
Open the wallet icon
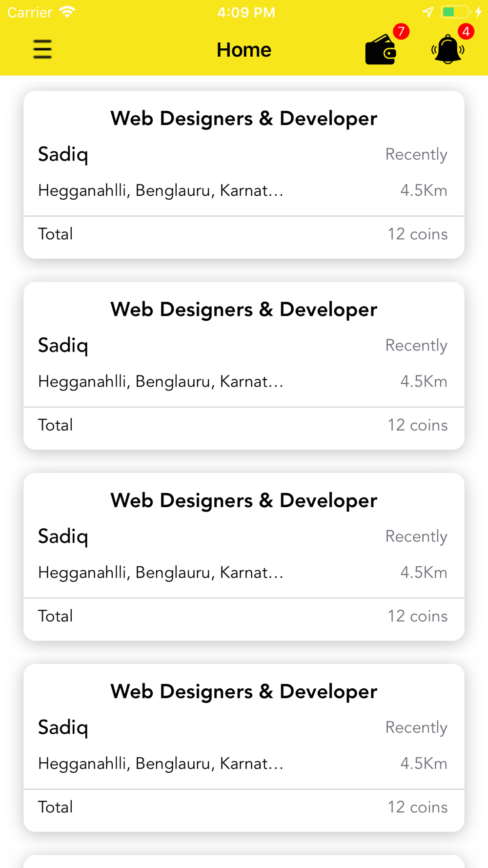coord(381,49)
